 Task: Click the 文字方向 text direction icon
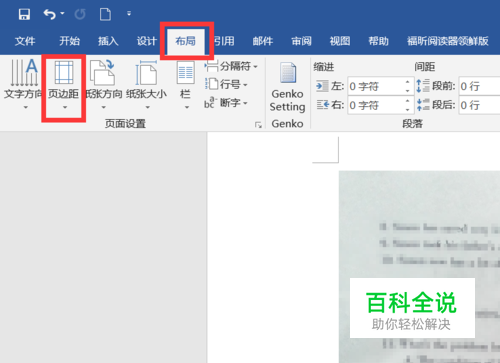(x=24, y=72)
